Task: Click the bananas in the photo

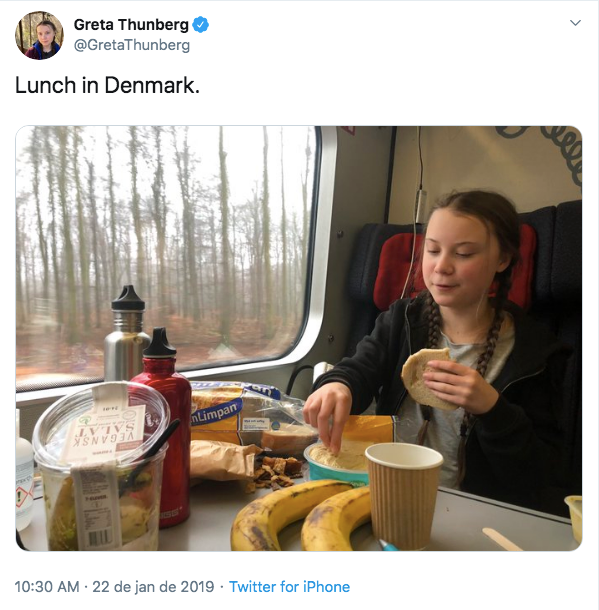Action: [300, 515]
